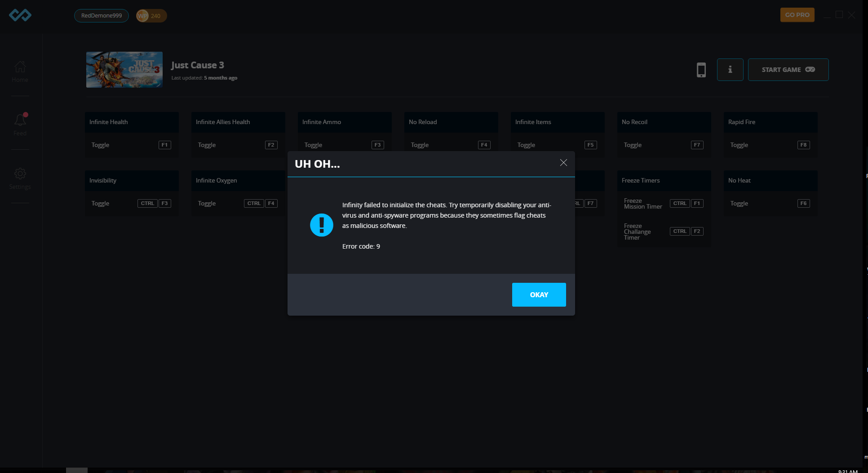
Task: Open the RedDemone999 user profile
Action: coord(102,16)
